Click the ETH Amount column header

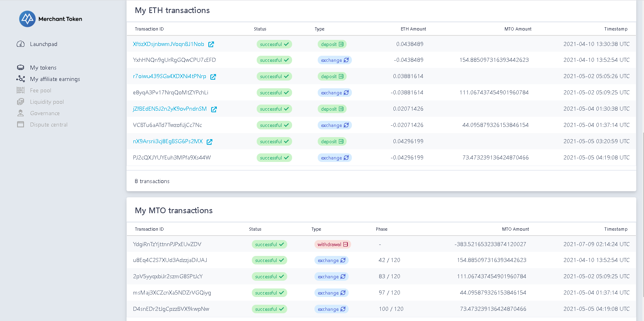coord(413,29)
